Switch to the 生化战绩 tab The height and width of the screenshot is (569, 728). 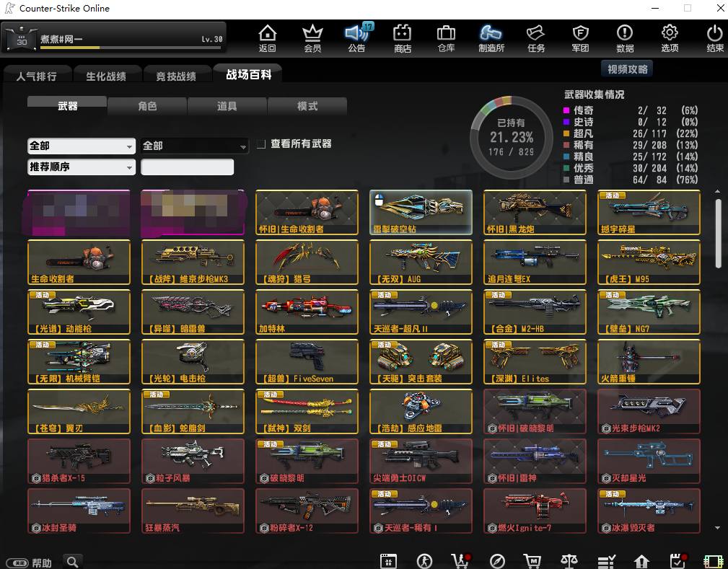point(106,76)
